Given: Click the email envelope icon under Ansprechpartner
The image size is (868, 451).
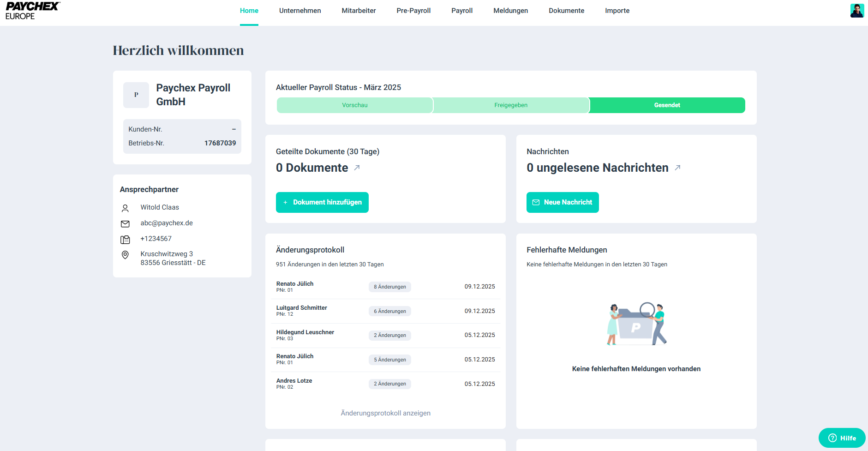Looking at the screenshot, I should [x=125, y=224].
